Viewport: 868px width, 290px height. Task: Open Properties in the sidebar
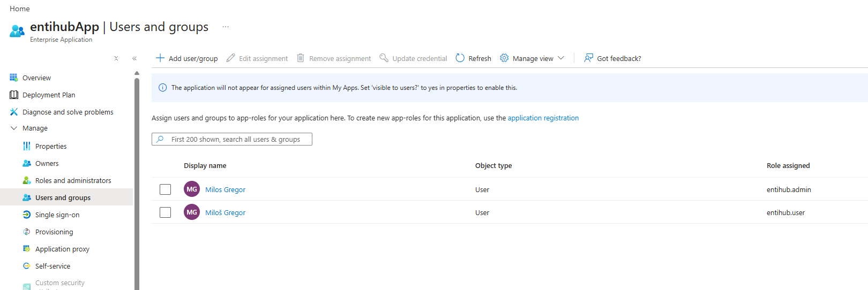pyautogui.click(x=51, y=146)
